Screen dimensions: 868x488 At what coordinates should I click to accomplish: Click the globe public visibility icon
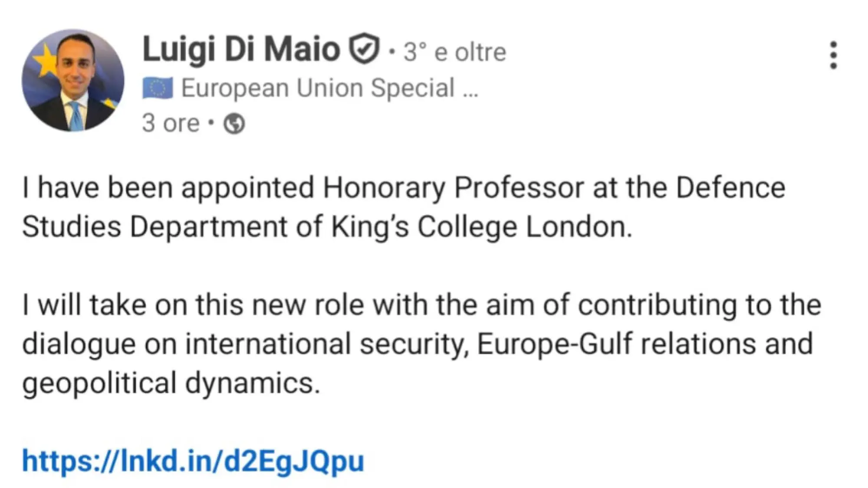234,124
